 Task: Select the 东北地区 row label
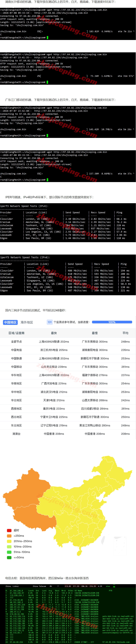click(16, 425)
